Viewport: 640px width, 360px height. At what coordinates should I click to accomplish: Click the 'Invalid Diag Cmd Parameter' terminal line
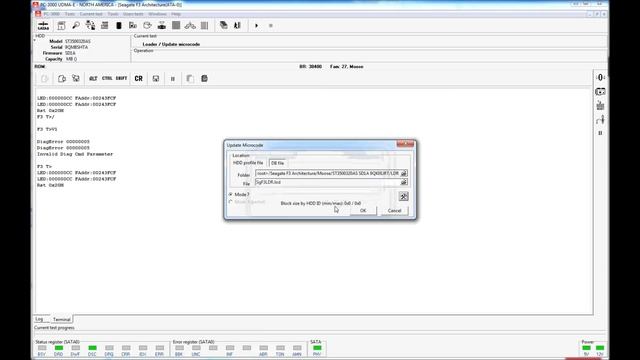[75, 154]
